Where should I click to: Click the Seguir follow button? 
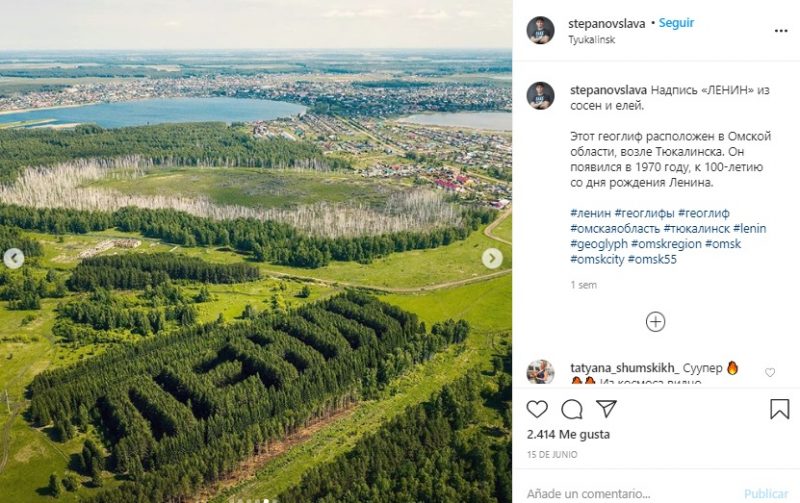pyautogui.click(x=676, y=23)
